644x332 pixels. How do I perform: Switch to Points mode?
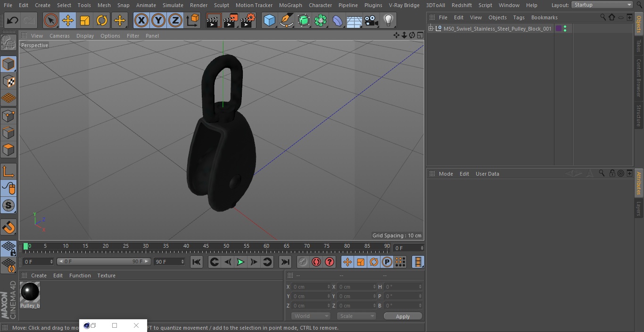(8, 115)
